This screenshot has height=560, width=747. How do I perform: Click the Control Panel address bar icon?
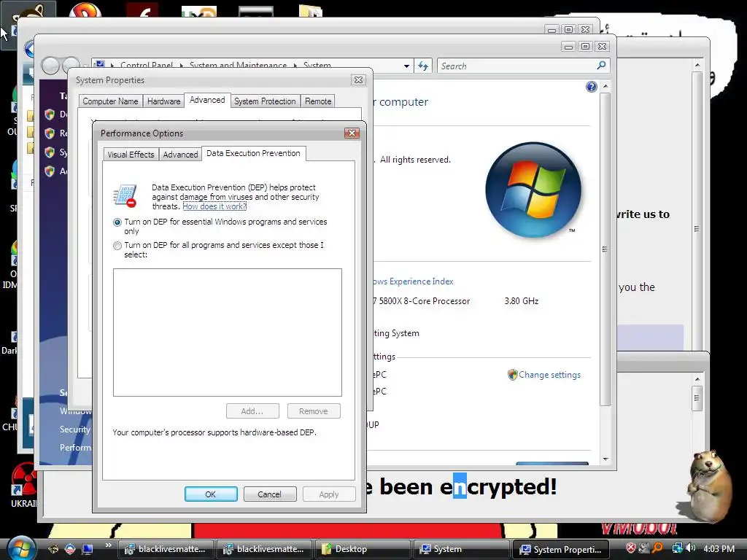tap(99, 64)
